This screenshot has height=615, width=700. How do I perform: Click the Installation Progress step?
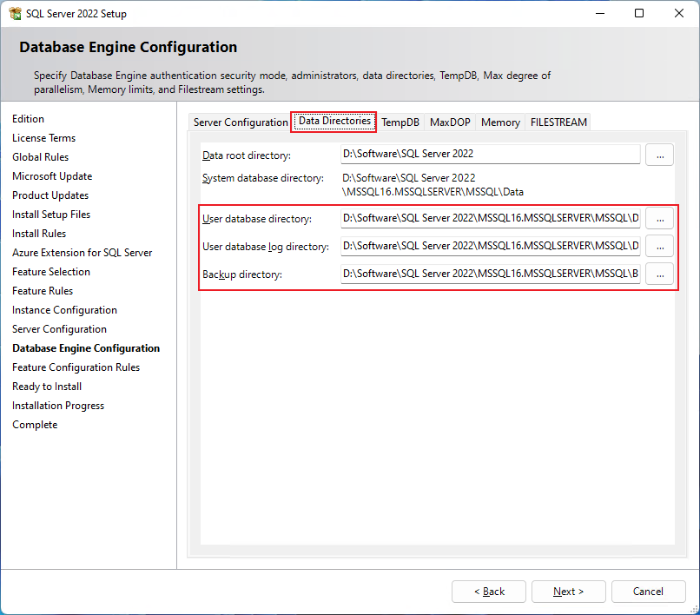click(x=58, y=406)
